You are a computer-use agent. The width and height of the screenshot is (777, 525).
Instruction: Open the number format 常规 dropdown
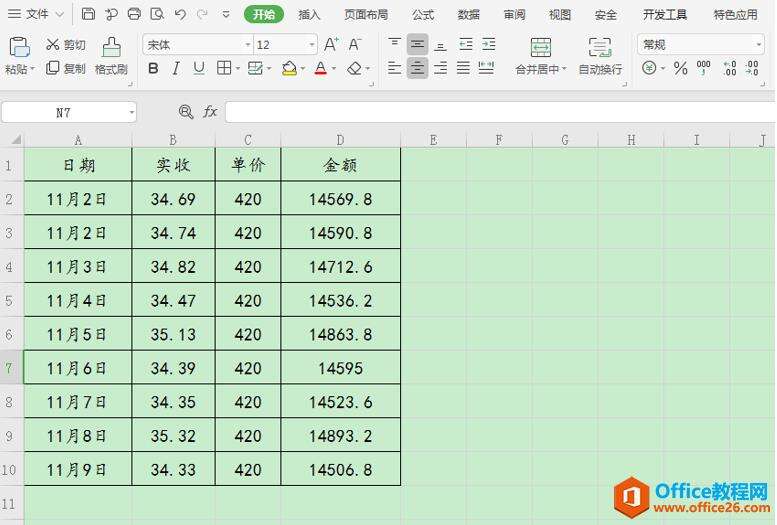[x=759, y=45]
